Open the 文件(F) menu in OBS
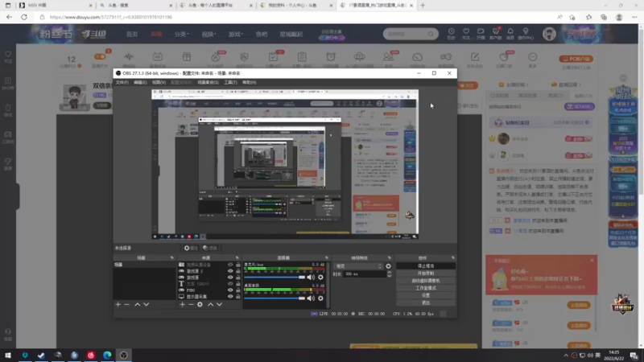The height and width of the screenshot is (362, 644). click(122, 83)
